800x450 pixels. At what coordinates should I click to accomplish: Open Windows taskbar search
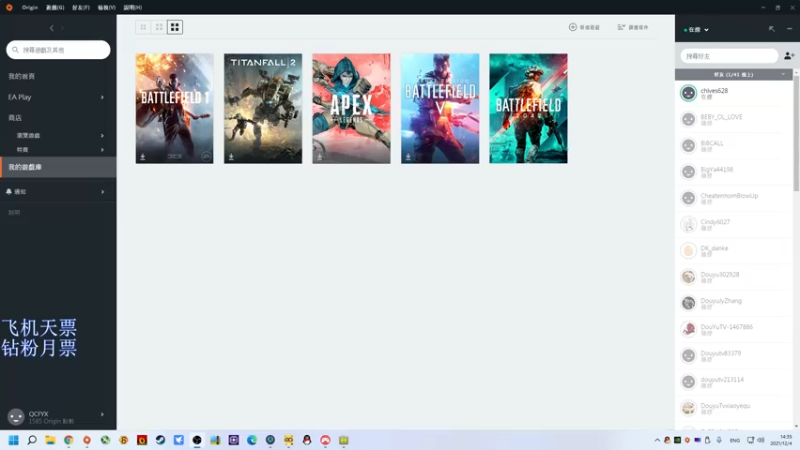click(32, 440)
